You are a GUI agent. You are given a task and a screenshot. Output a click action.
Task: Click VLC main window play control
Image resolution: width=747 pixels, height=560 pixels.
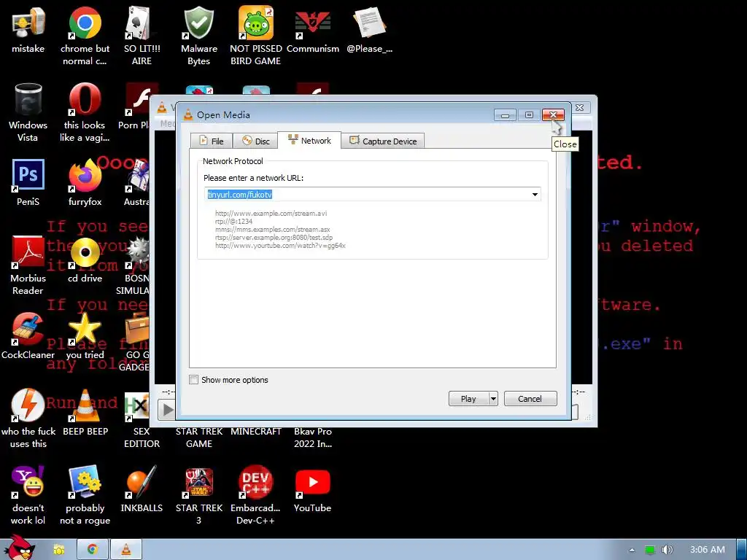tap(166, 410)
